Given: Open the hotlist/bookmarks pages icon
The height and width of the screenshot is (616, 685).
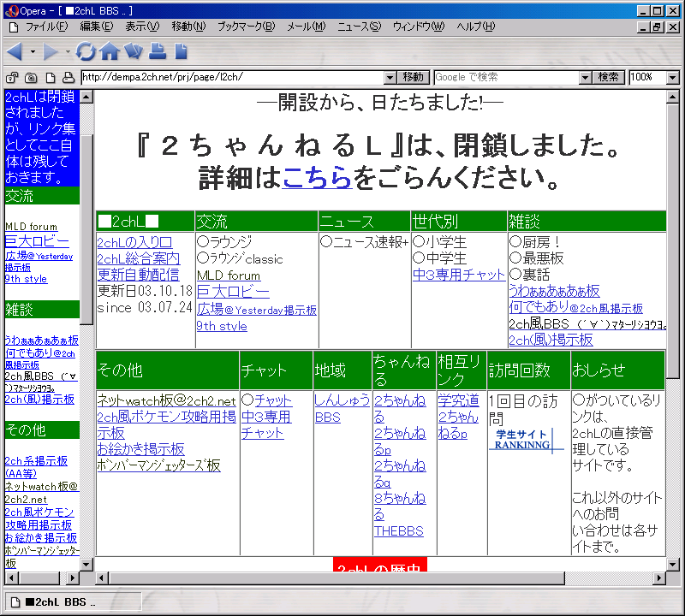Looking at the screenshot, I should [x=134, y=50].
